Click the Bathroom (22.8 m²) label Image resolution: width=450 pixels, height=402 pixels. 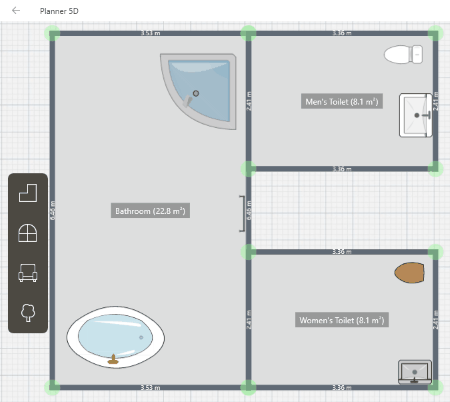coord(150,211)
